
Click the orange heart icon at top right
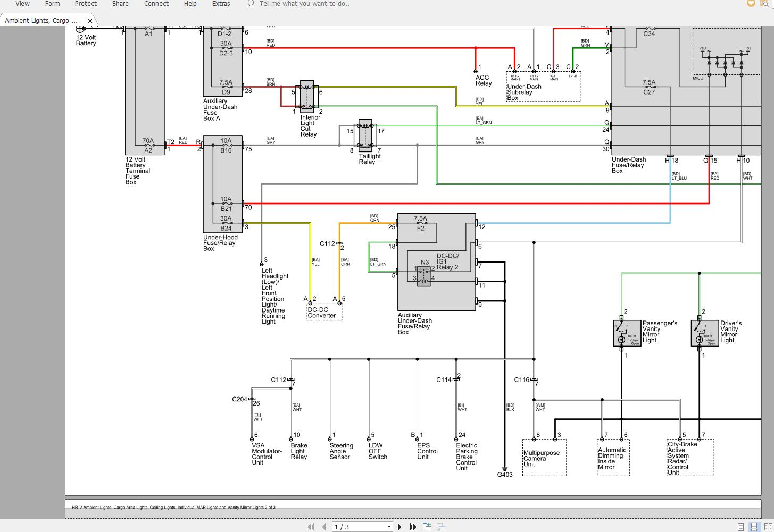tap(751, 3)
